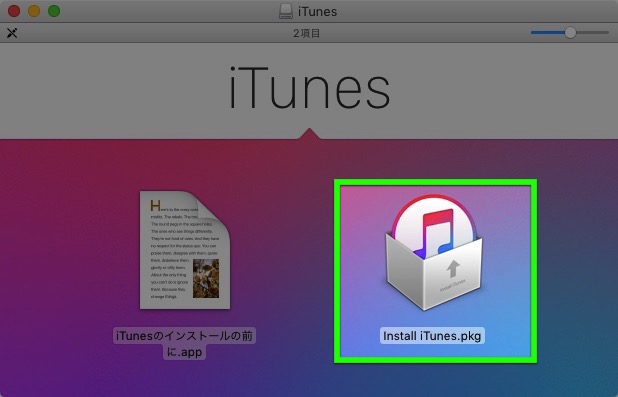Select the 'Install iTunes.pkg' file name label

click(432, 336)
